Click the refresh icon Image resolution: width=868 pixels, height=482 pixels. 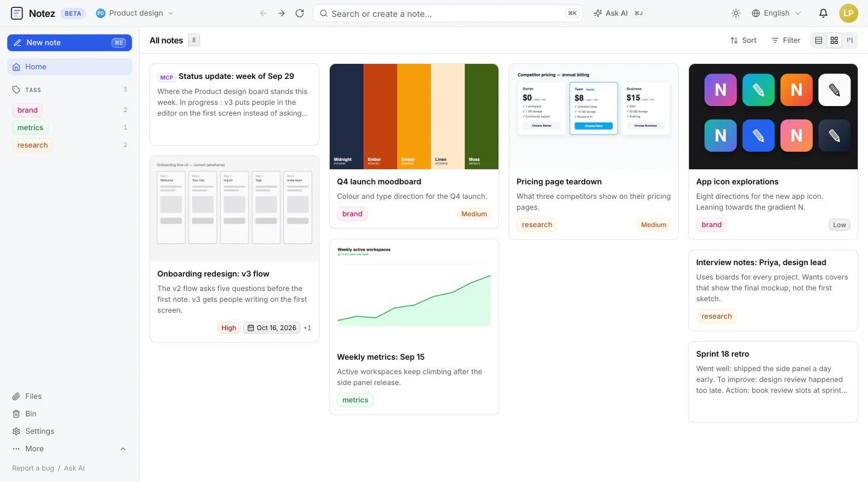[x=300, y=13]
